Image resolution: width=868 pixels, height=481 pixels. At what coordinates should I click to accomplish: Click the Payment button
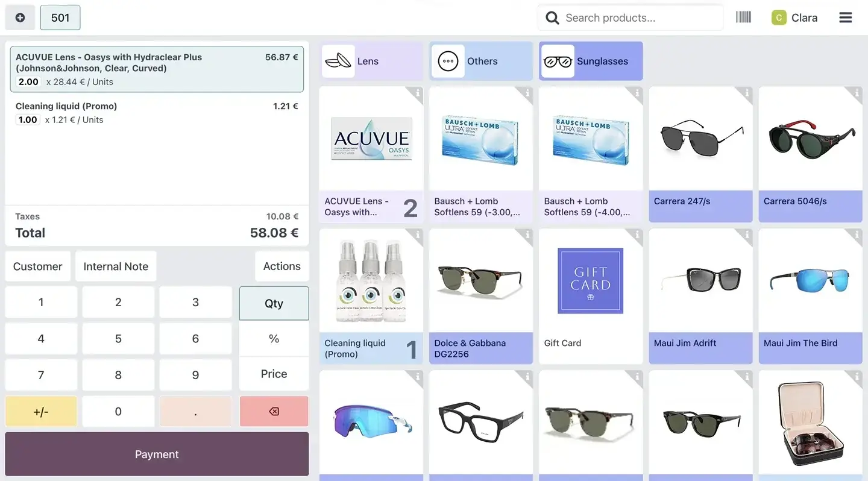[x=157, y=454]
